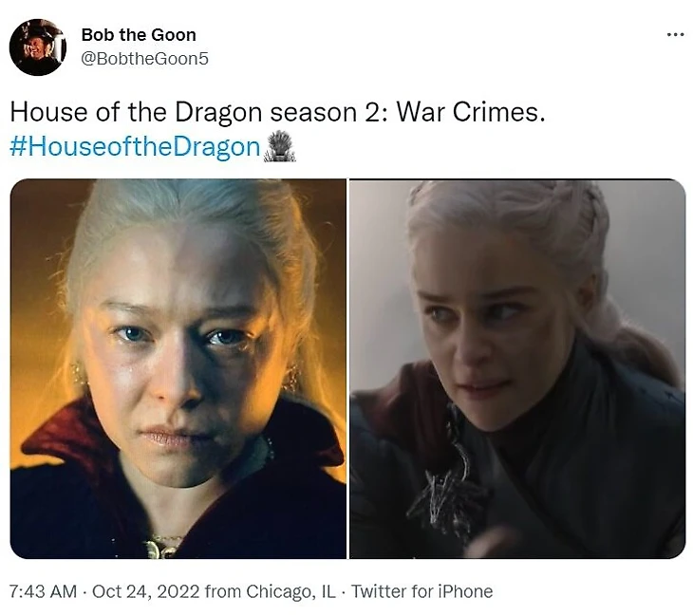Click the Twitter for iPhone source label
The width and height of the screenshot is (693, 616).
tap(422, 591)
